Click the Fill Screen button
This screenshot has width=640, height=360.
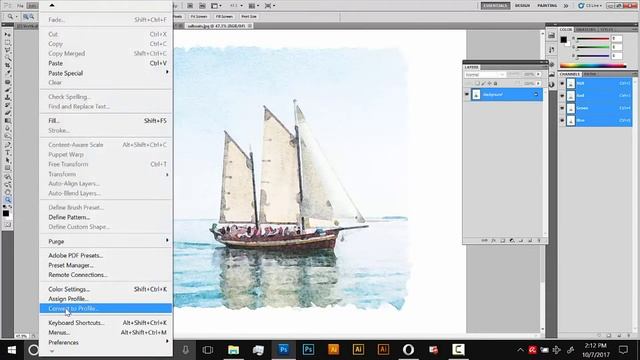[x=224, y=17]
